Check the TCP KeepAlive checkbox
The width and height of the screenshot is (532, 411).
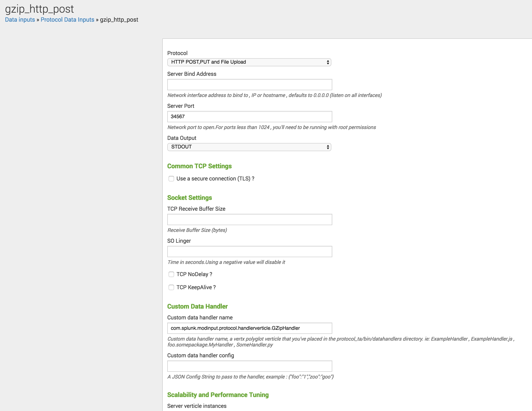[x=171, y=287]
